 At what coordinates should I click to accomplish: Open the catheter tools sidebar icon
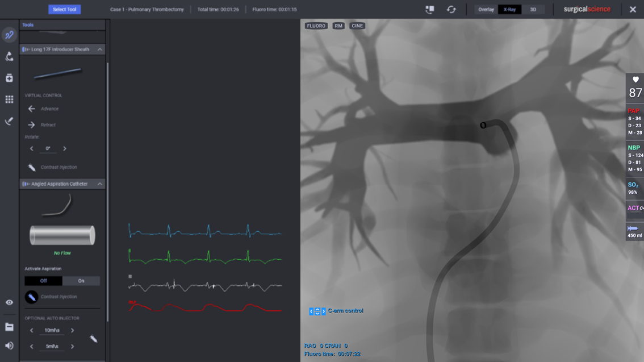(9, 35)
